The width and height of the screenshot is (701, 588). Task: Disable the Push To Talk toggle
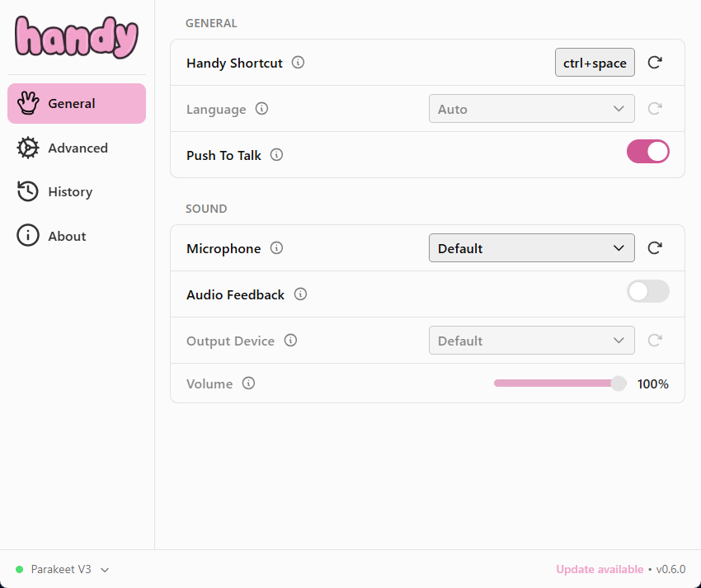tap(647, 152)
